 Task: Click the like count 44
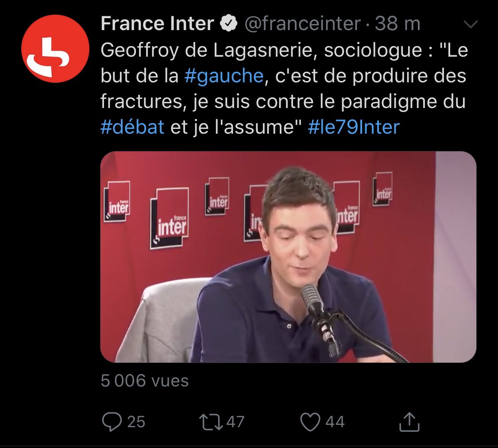coord(335,422)
